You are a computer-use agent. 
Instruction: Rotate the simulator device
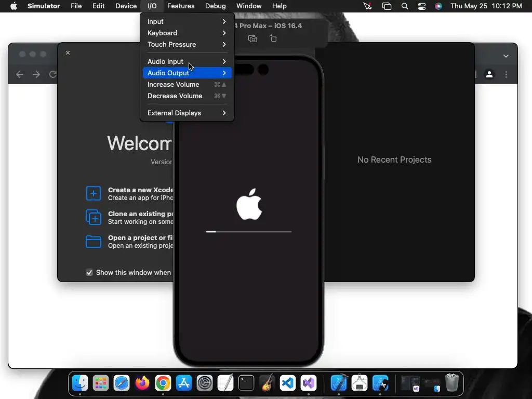point(273,38)
